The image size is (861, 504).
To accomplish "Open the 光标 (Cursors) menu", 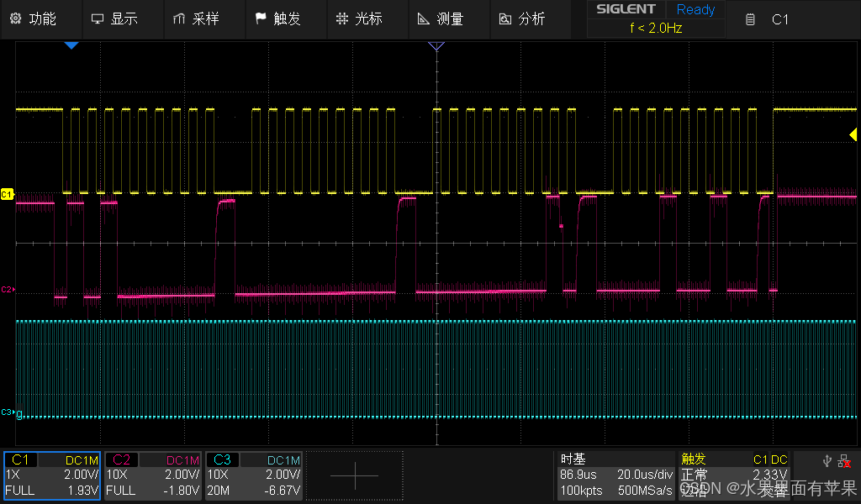I will click(x=367, y=19).
